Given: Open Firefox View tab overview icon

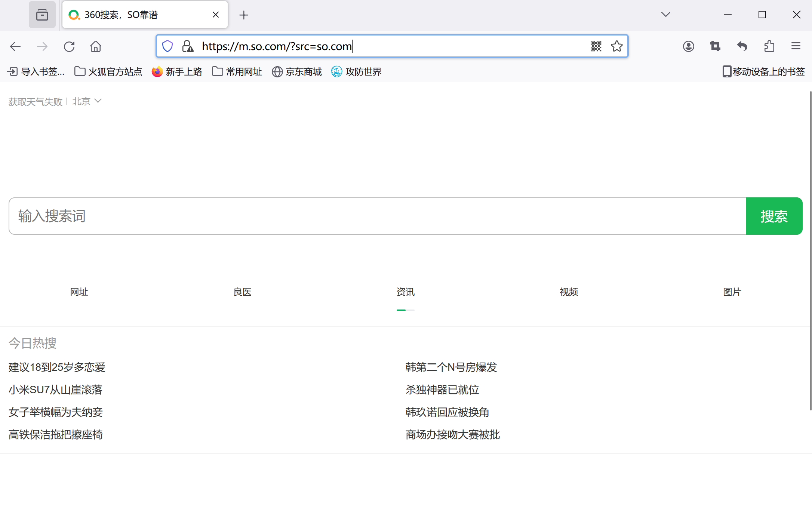Looking at the screenshot, I should click(x=42, y=15).
